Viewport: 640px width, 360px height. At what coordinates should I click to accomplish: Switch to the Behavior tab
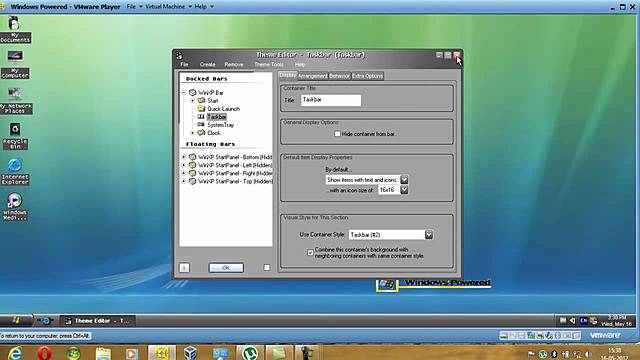point(339,76)
